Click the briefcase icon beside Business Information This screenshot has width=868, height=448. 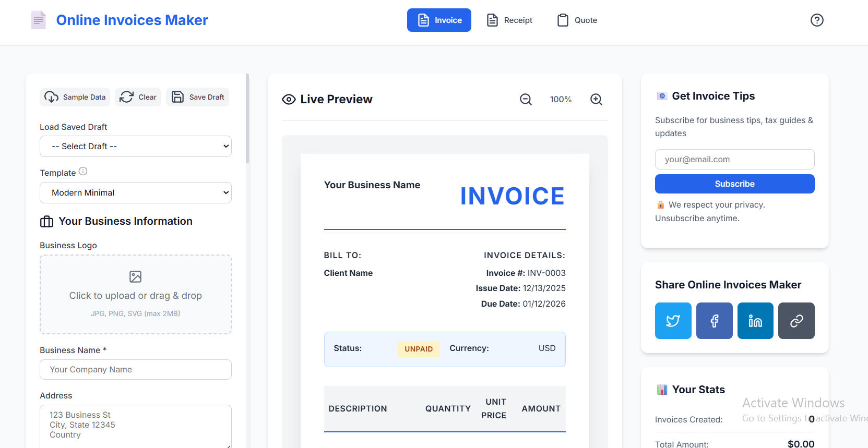[46, 222]
